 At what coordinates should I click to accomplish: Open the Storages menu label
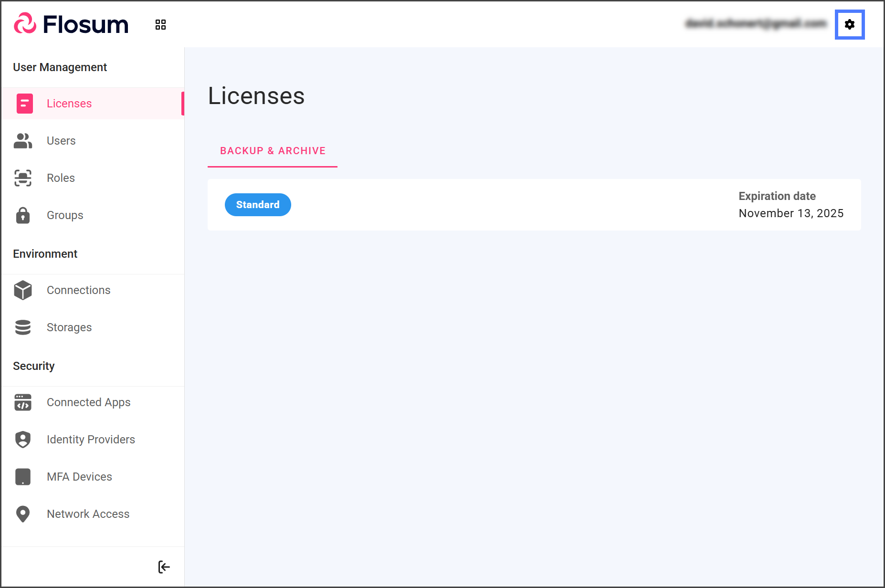click(x=69, y=327)
